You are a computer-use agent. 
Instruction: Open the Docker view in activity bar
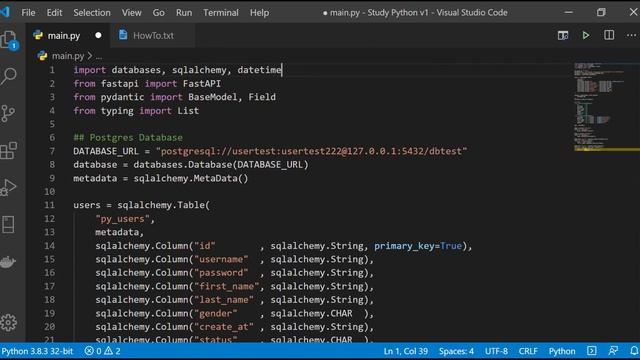tap(8, 262)
